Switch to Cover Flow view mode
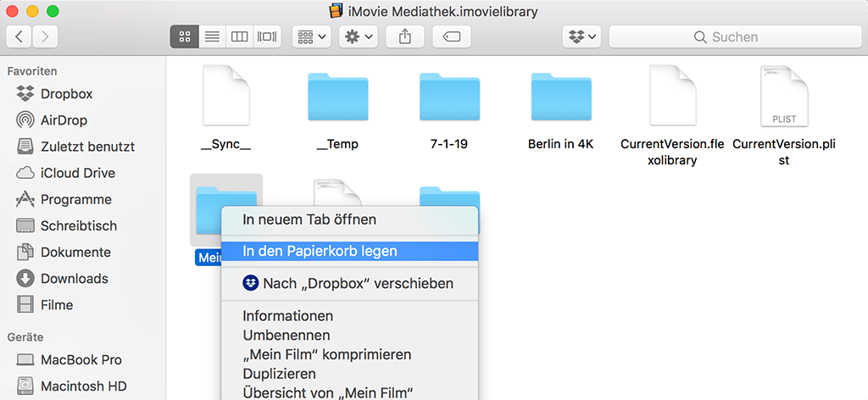 click(267, 37)
